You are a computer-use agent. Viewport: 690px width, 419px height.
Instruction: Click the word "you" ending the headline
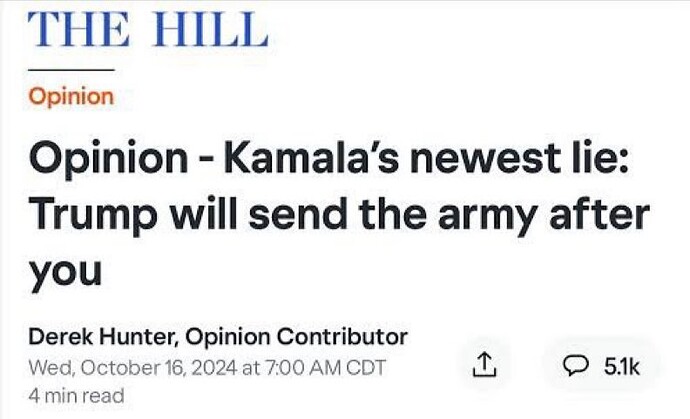[65, 270]
